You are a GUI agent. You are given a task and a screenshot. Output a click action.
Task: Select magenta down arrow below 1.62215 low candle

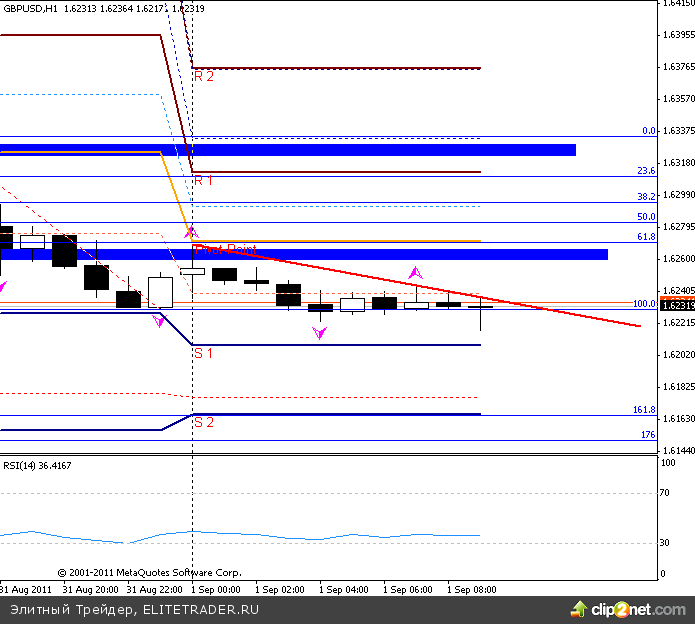[320, 333]
